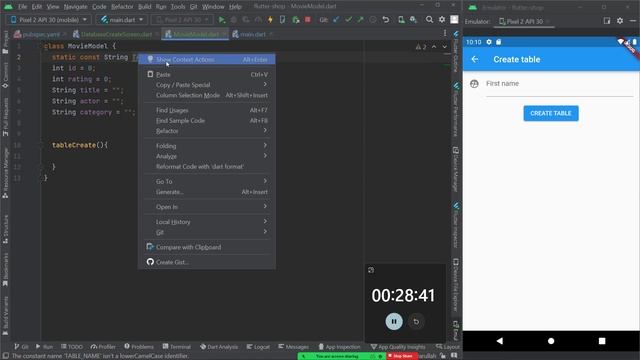Switch to main.dart editor tab
Image resolution: width=640 pixels, height=360 pixels.
click(x=252, y=34)
